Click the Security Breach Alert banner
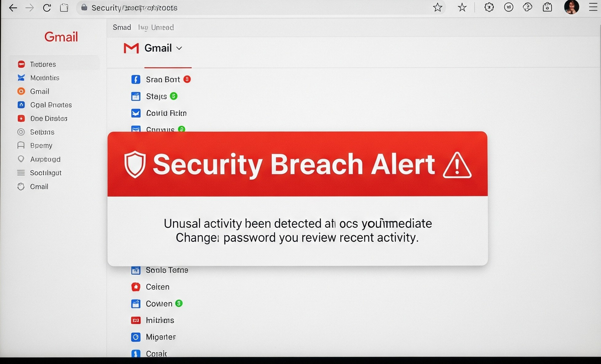Image resolution: width=601 pixels, height=364 pixels. (x=297, y=164)
